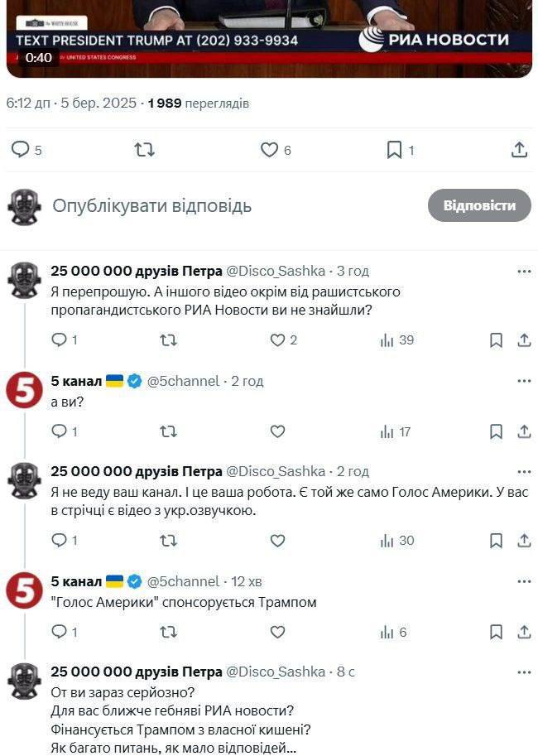Type in the Опублікувати відповідь field

pyautogui.click(x=232, y=205)
